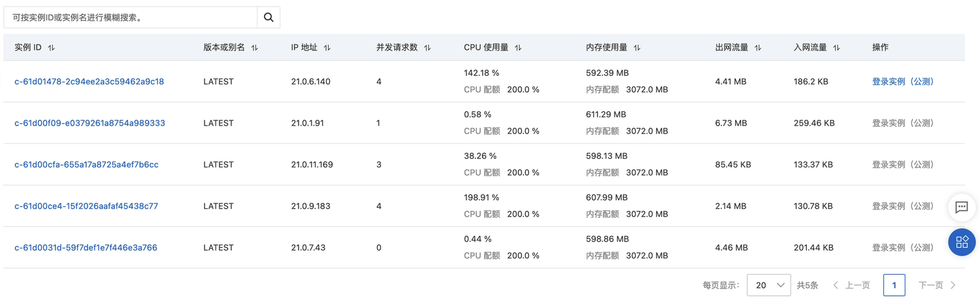The height and width of the screenshot is (301, 980).
Task: Sort by outbound traffic icon
Action: pos(758,48)
